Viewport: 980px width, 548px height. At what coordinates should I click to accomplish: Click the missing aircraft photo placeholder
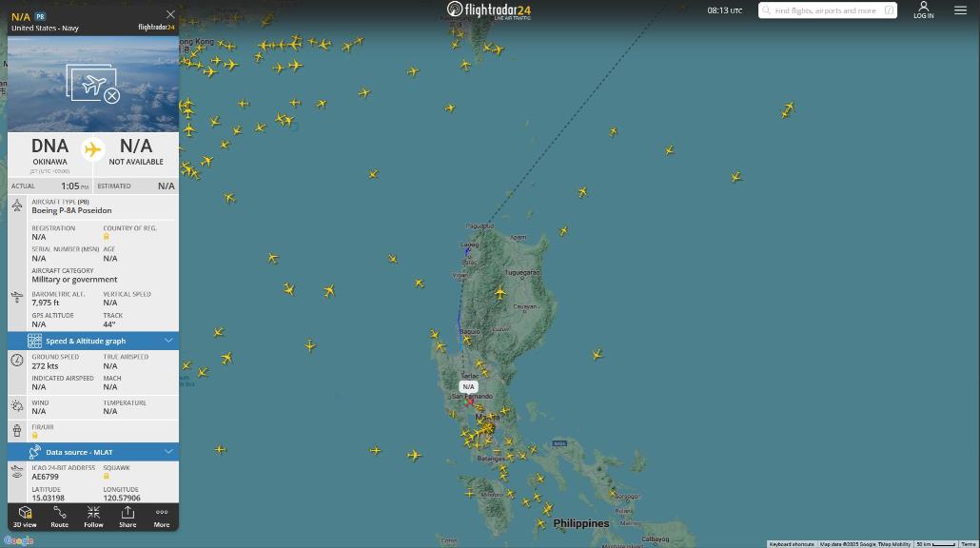[93, 84]
